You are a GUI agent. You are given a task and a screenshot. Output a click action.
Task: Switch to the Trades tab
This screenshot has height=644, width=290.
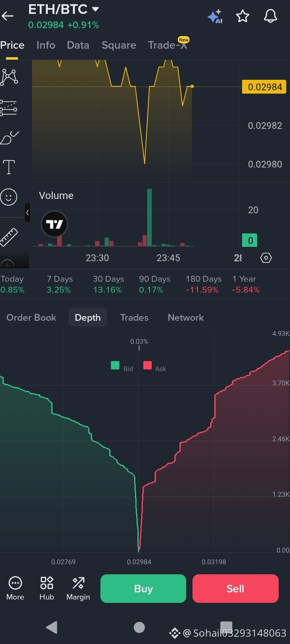tap(134, 317)
